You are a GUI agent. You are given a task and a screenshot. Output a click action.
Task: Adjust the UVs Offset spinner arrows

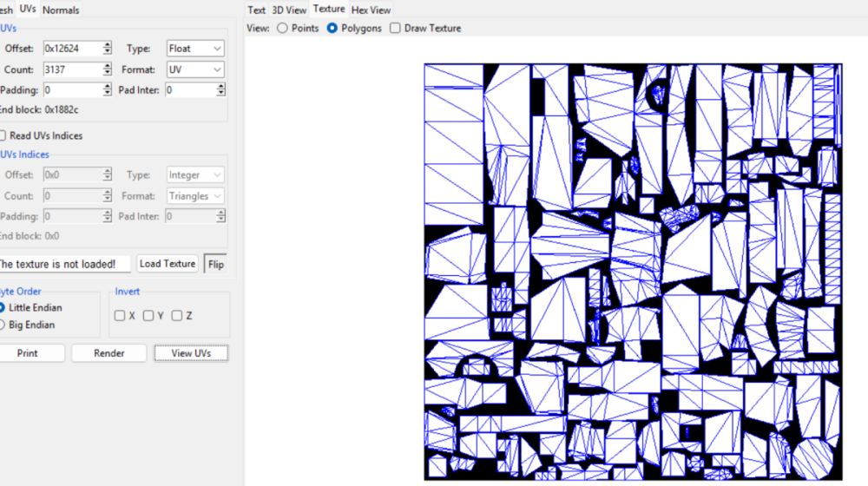pyautogui.click(x=108, y=49)
